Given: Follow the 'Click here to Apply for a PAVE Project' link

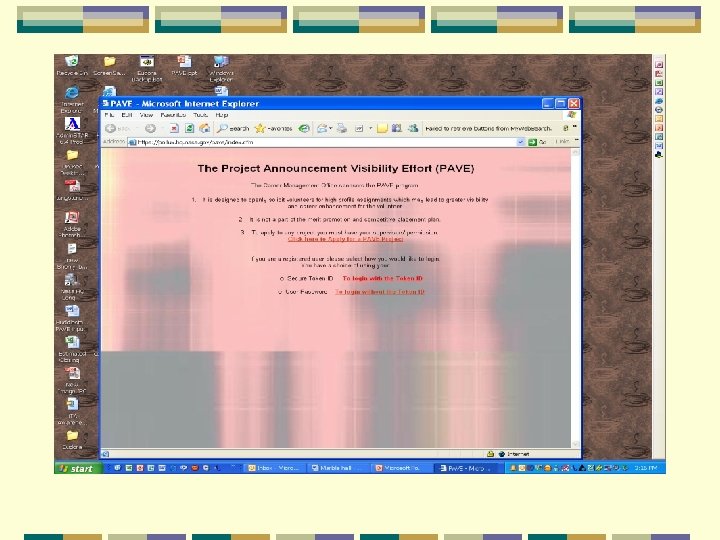Looking at the screenshot, I should (346, 239).
